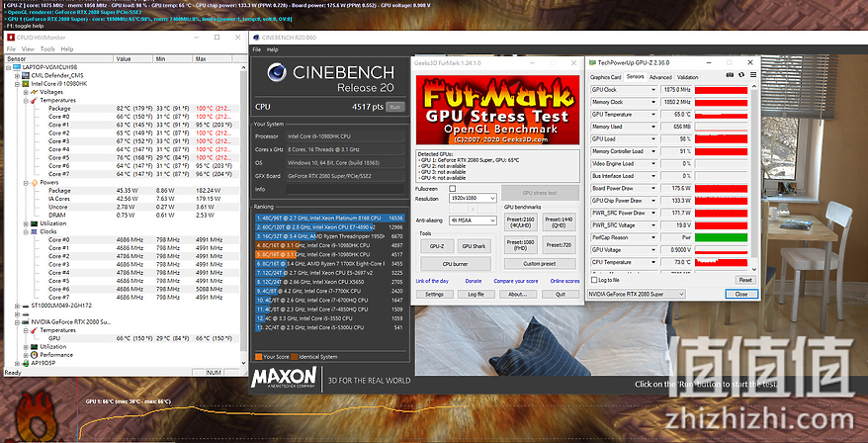Open the GPU Temperature sensor dropdown arrow
This screenshot has width=868, height=443.
[x=653, y=115]
